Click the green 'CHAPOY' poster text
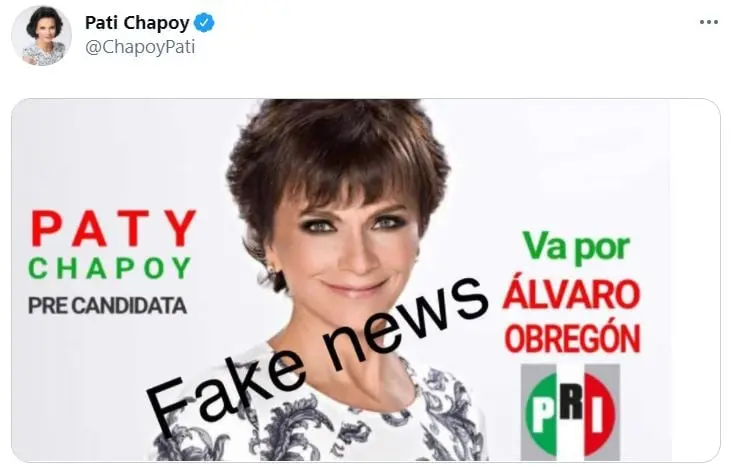The width and height of the screenshot is (734, 472). click(x=110, y=268)
